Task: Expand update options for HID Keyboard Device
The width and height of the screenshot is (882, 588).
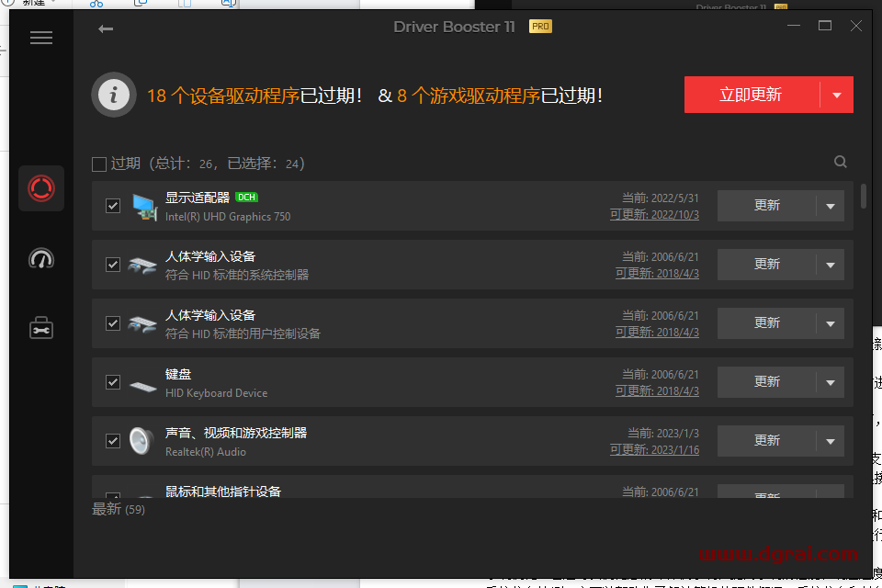Action: [x=831, y=382]
